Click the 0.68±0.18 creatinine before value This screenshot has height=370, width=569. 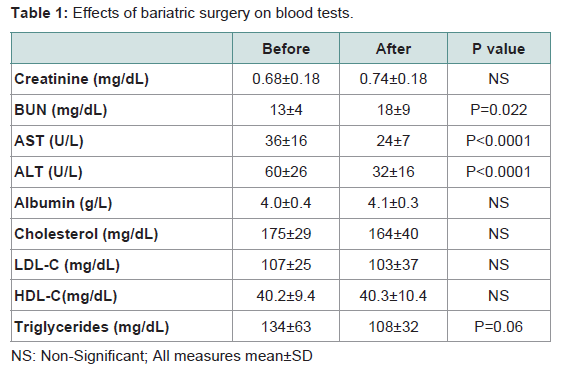pos(286,79)
